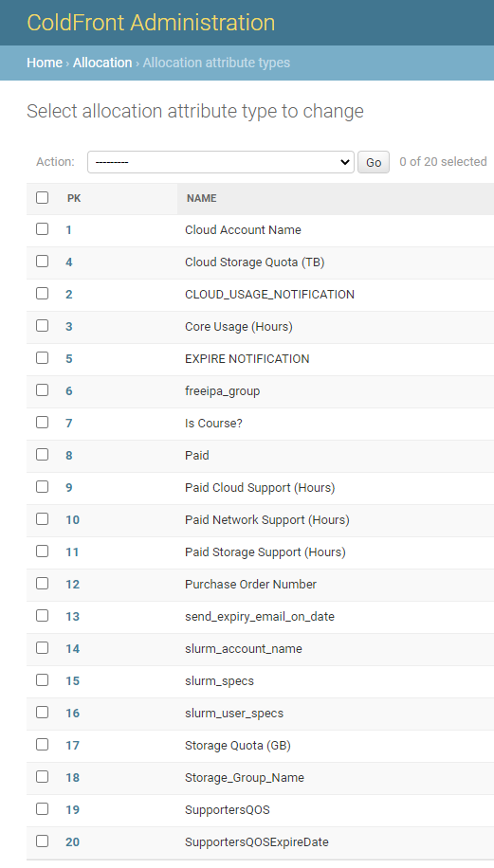The image size is (494, 868).
Task: Click the 'slurm_account_name' name cell
Action: click(244, 648)
